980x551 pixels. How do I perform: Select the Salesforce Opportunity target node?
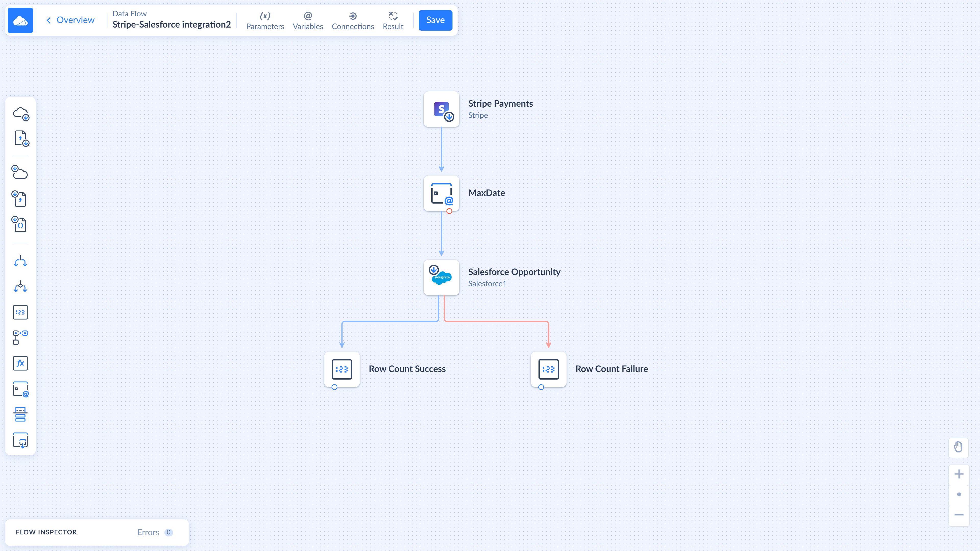click(441, 277)
